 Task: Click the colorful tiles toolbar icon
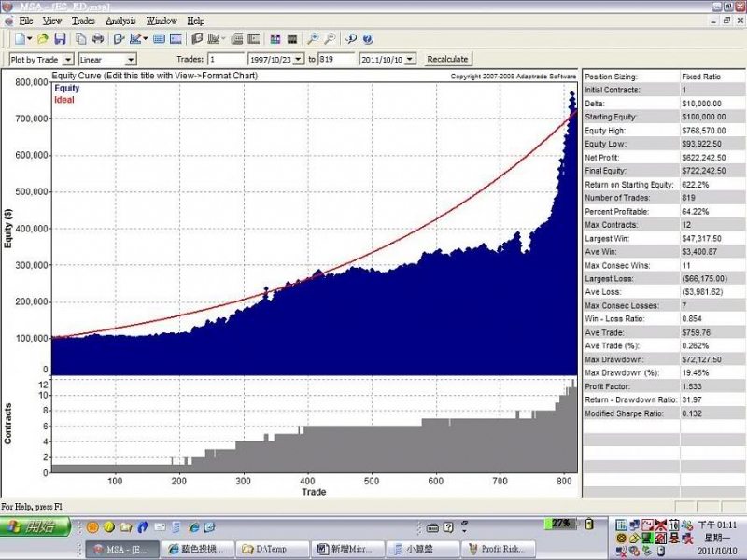(275, 39)
